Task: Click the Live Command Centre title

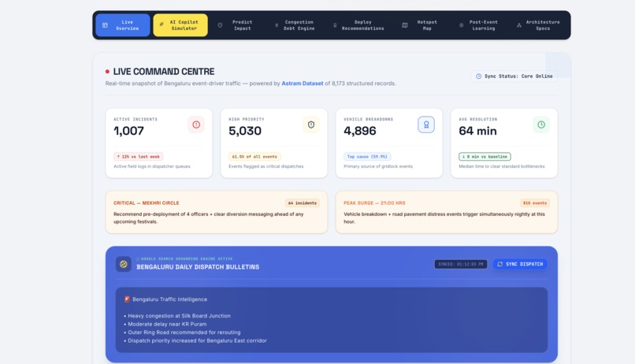Action: click(164, 72)
